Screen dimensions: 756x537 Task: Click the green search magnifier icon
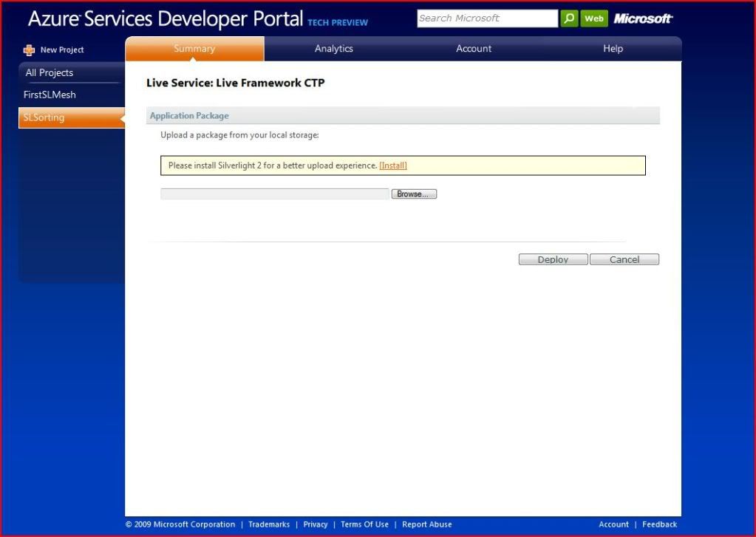point(569,18)
